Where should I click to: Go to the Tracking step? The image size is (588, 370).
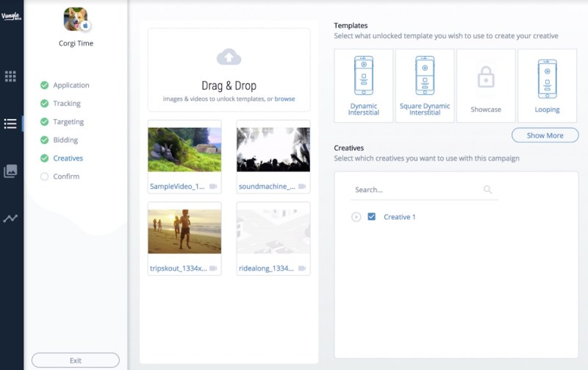tap(60, 103)
